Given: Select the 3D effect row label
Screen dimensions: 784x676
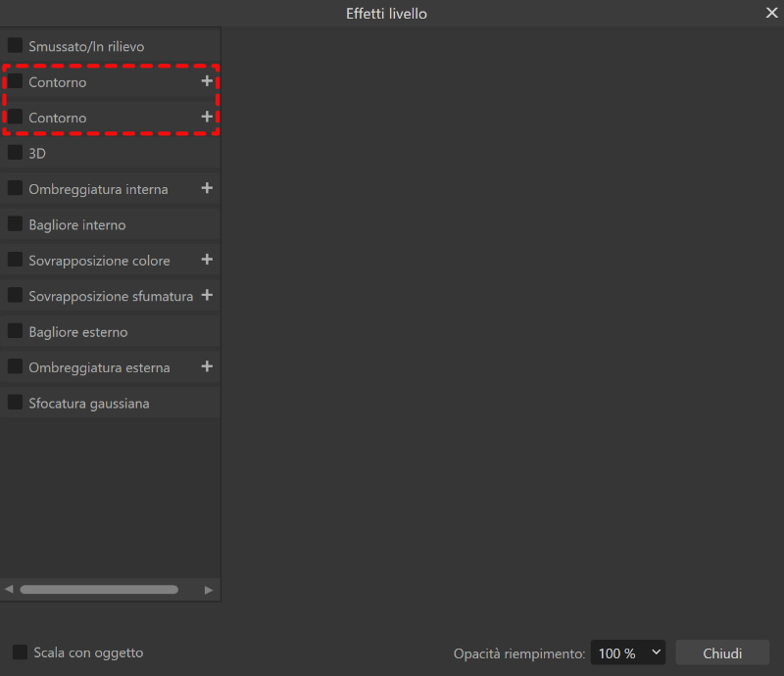Looking at the screenshot, I should (x=37, y=154).
